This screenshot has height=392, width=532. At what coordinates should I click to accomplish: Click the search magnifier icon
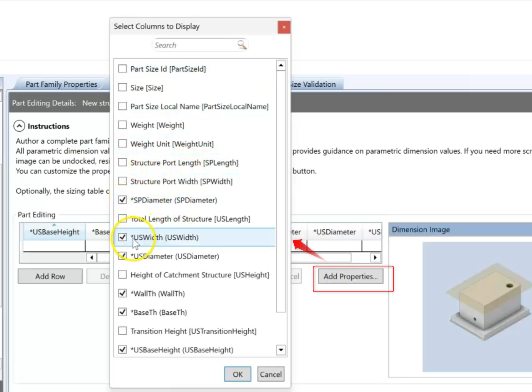point(241,45)
